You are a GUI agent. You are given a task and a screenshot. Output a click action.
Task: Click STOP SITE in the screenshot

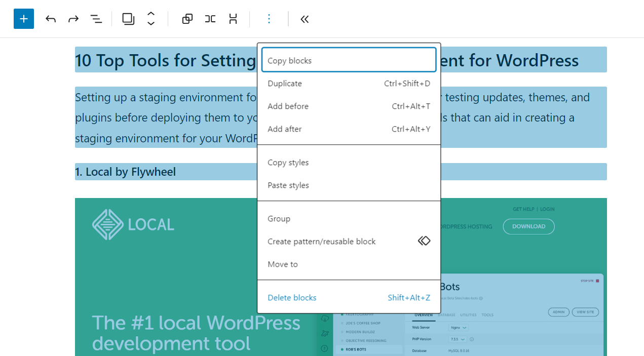click(590, 281)
